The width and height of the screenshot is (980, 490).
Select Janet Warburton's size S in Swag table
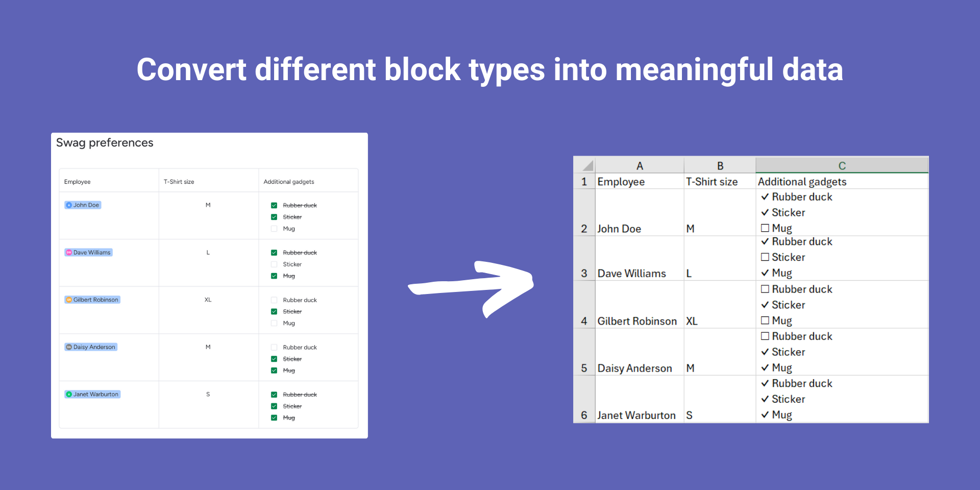click(208, 395)
